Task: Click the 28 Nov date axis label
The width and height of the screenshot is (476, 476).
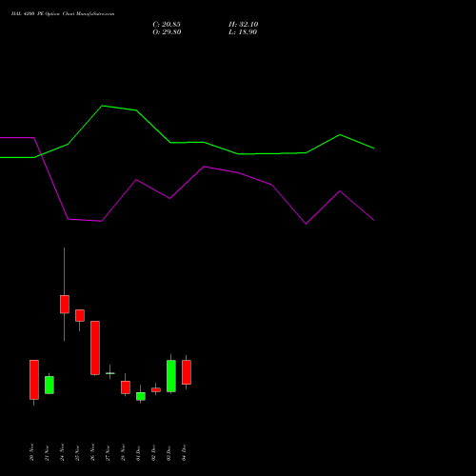Action: 123,452
